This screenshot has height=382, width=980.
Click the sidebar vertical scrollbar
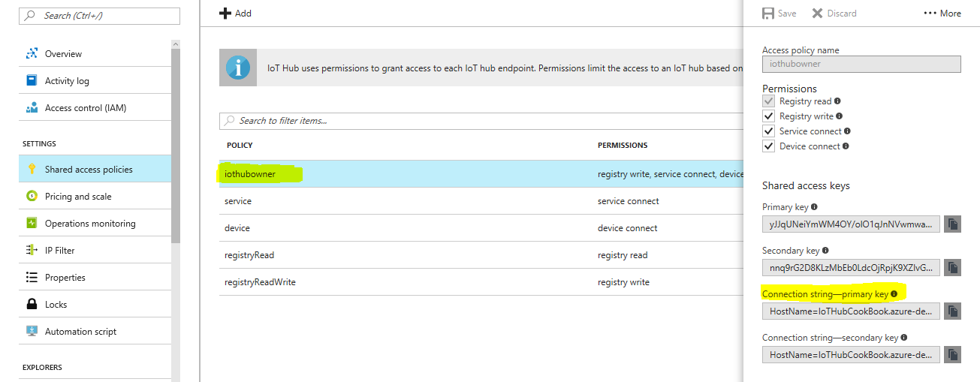click(x=176, y=143)
